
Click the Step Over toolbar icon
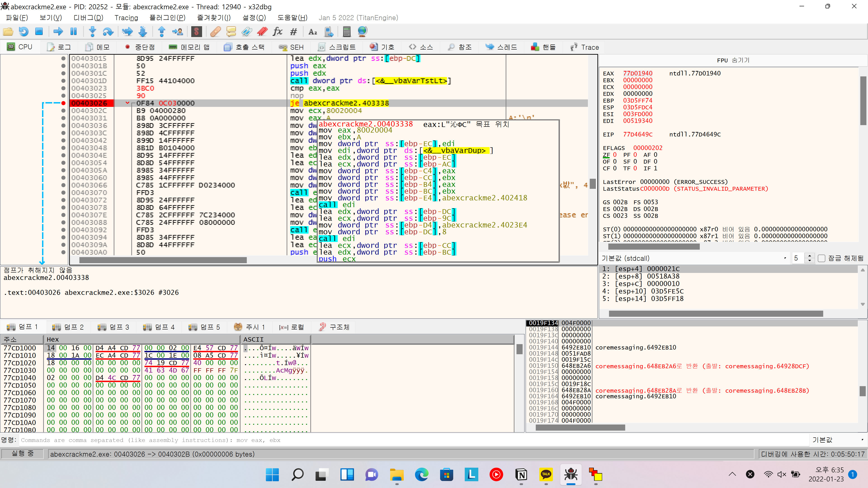coord(108,32)
